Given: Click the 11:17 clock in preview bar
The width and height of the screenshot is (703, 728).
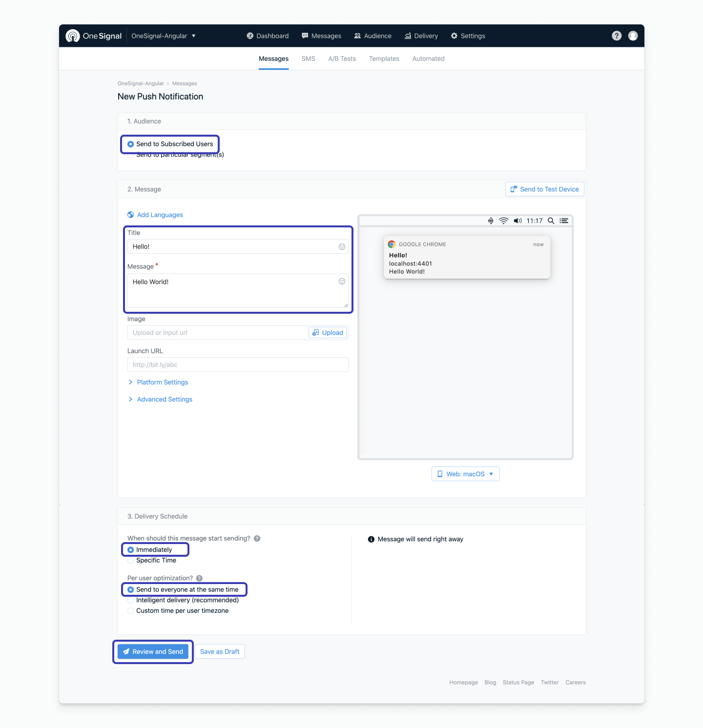Looking at the screenshot, I should (x=534, y=221).
